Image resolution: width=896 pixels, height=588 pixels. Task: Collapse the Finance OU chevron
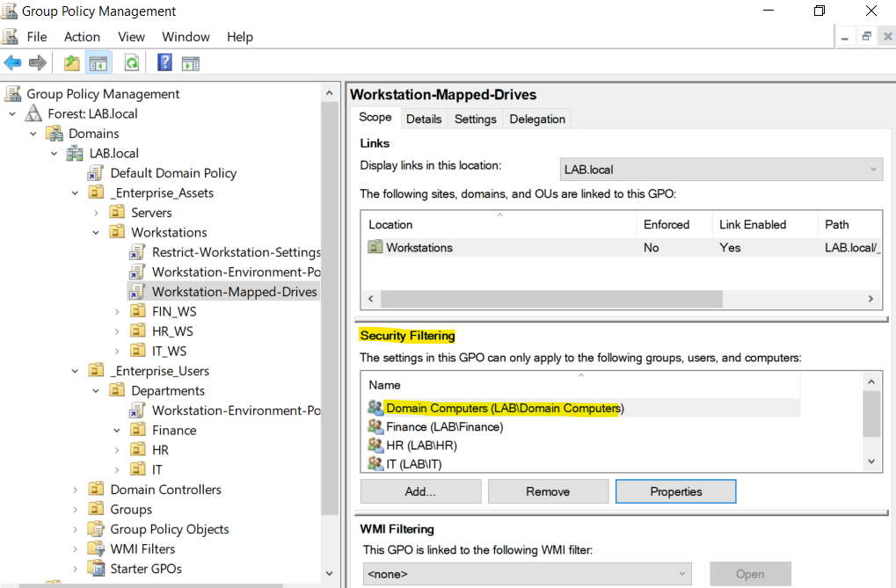coord(117,431)
